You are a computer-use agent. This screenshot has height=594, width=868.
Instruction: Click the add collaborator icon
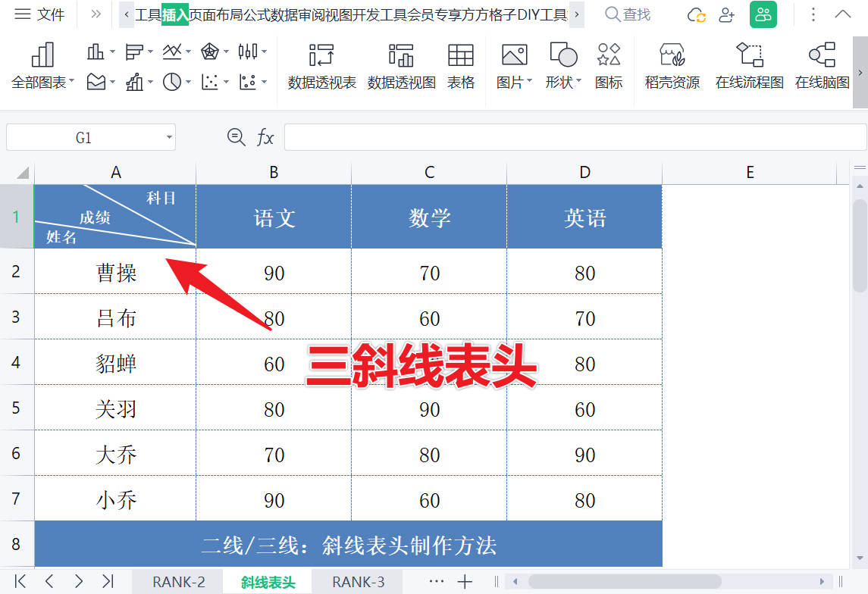coord(726,15)
